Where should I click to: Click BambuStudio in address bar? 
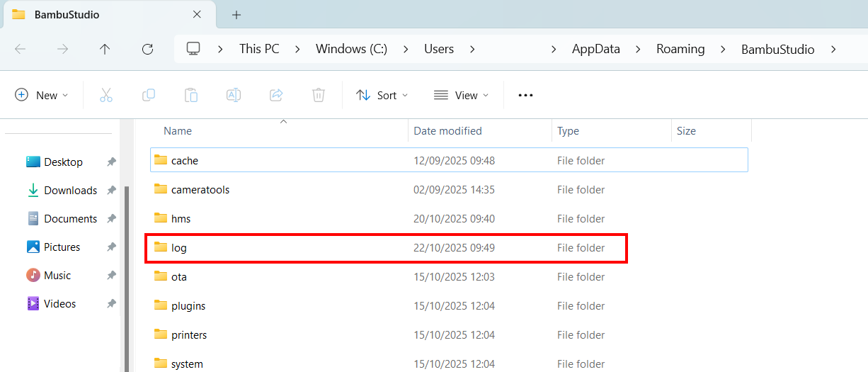(x=778, y=49)
